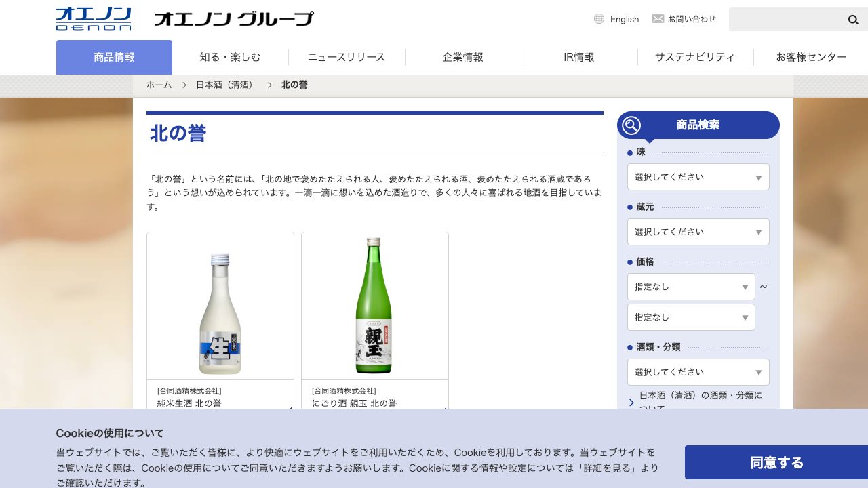Open the 酒類・分類 dropdown
The image size is (868, 488).
point(698,372)
